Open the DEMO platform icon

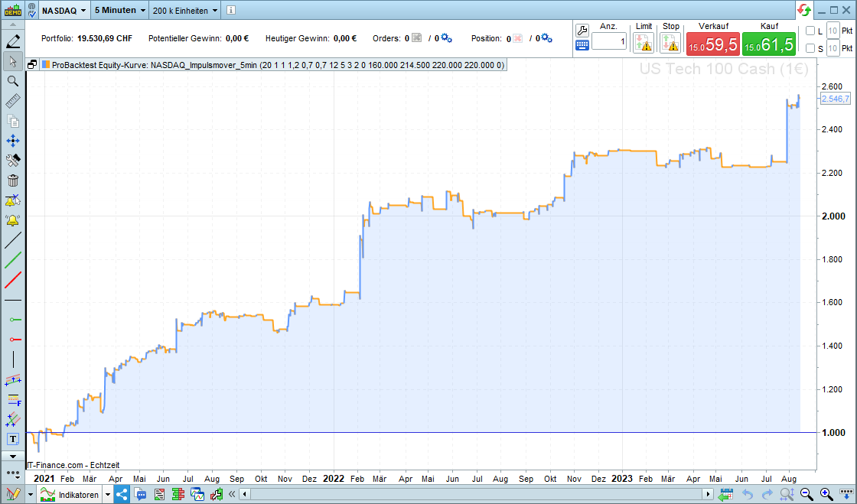click(12, 11)
